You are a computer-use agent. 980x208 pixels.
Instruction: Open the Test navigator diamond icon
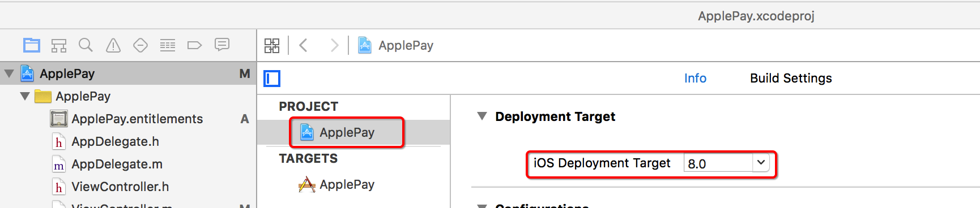tap(140, 45)
